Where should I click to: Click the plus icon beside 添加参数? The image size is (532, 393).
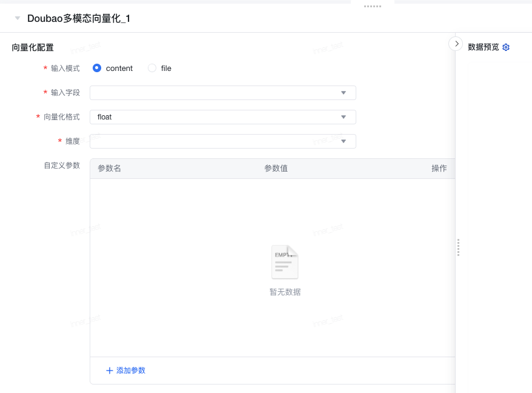point(110,371)
